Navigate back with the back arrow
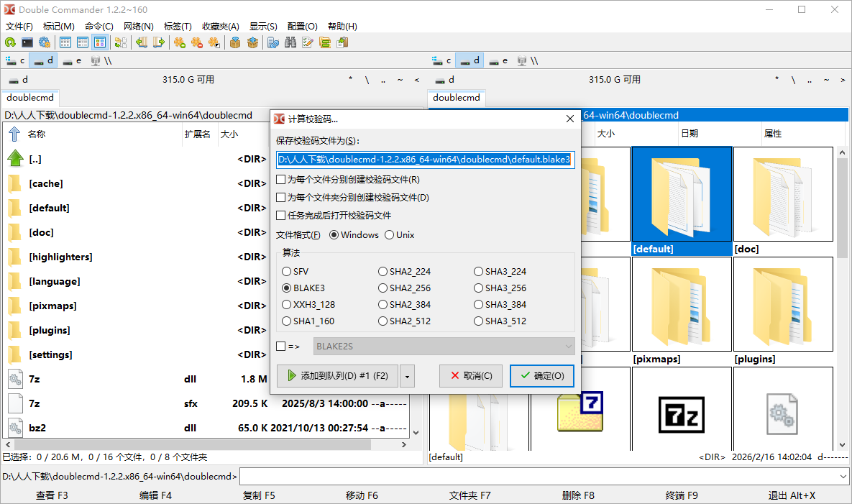The height and width of the screenshot is (504, 852). click(140, 42)
